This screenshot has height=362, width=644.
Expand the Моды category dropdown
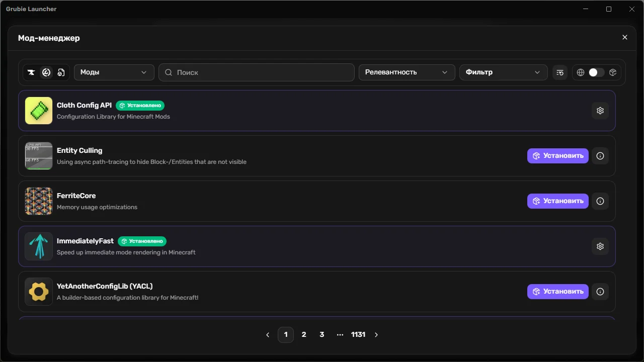coord(114,72)
